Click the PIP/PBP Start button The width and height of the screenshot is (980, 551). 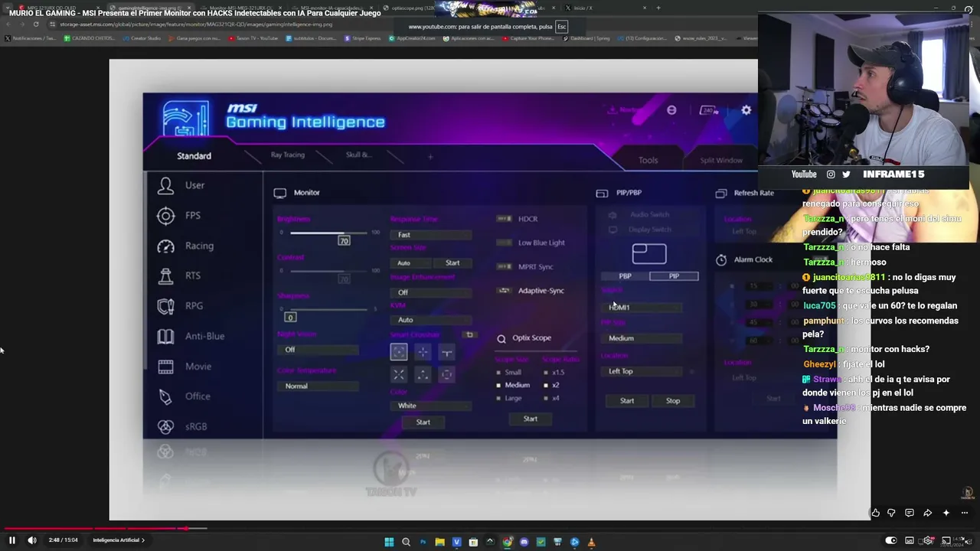627,401
